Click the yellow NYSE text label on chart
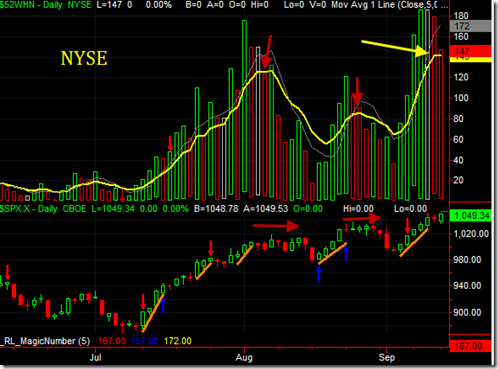 (84, 58)
